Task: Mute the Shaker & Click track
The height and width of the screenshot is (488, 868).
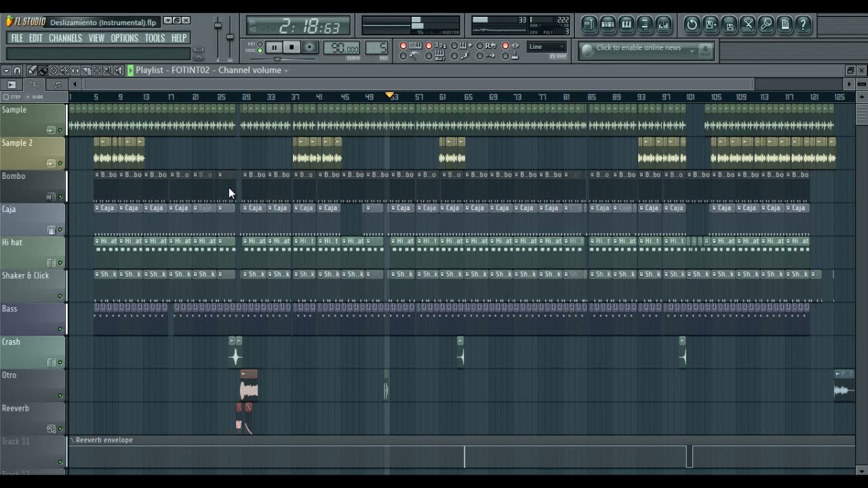Action: [x=60, y=296]
